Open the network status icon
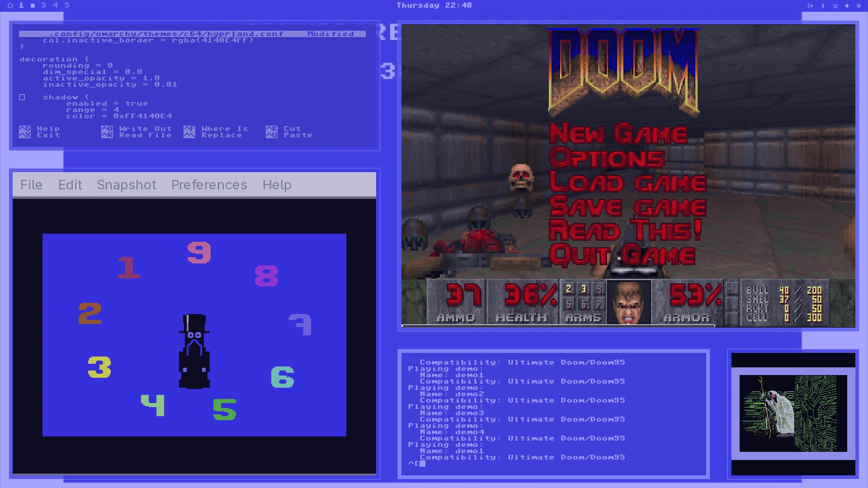868x488 pixels. (x=835, y=5)
